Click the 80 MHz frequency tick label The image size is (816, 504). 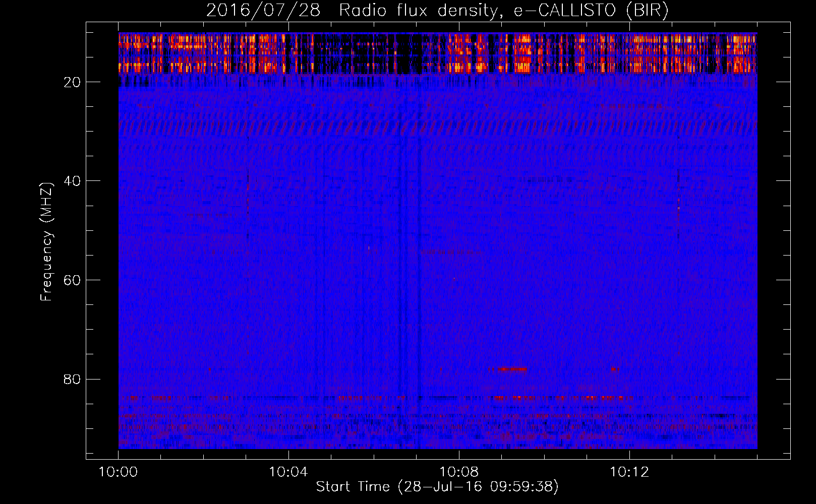(73, 379)
